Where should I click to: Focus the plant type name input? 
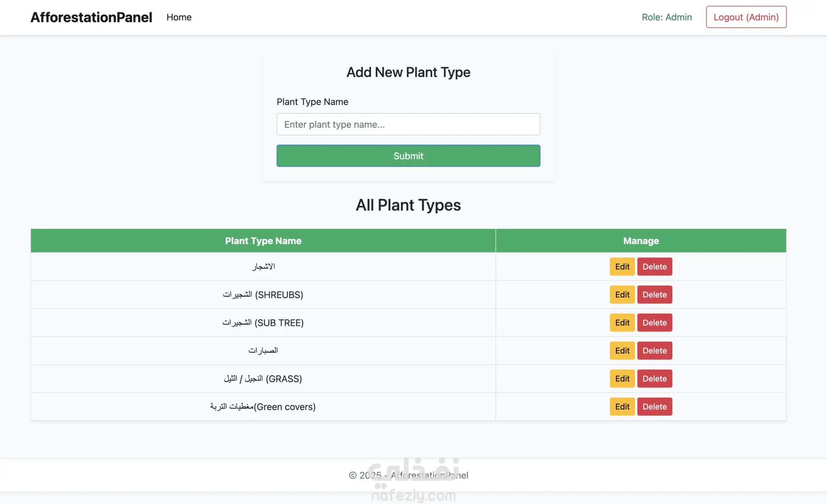click(x=408, y=124)
